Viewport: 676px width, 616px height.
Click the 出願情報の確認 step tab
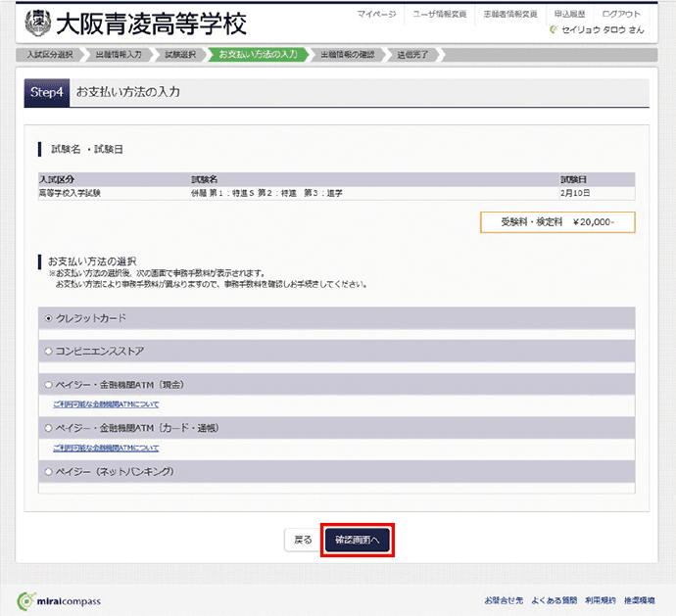tap(348, 55)
